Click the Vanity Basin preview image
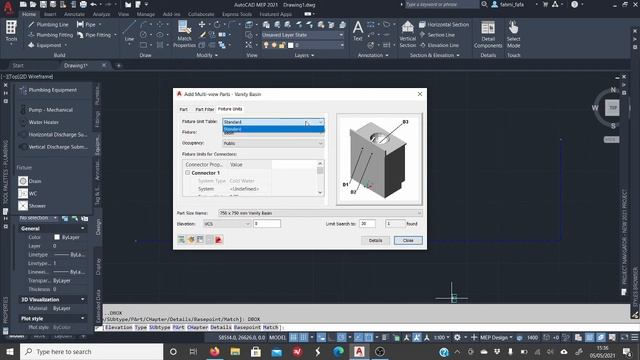 379,159
